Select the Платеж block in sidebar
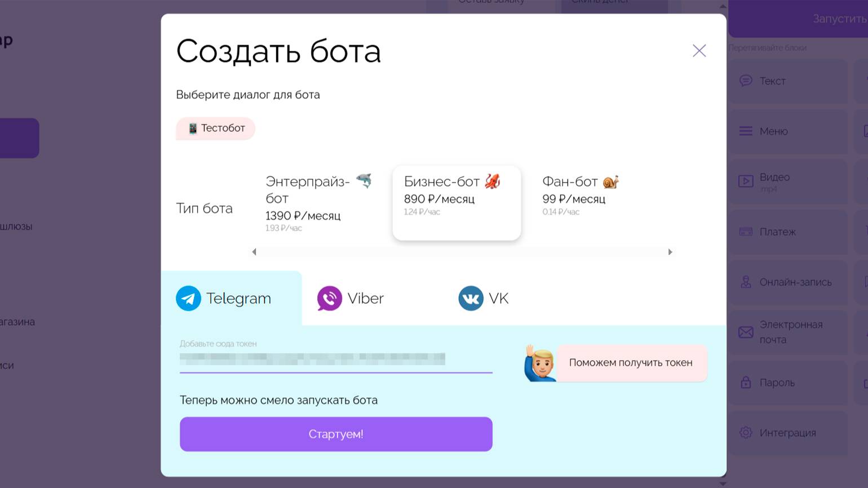The height and width of the screenshot is (488, 868). click(x=788, y=232)
